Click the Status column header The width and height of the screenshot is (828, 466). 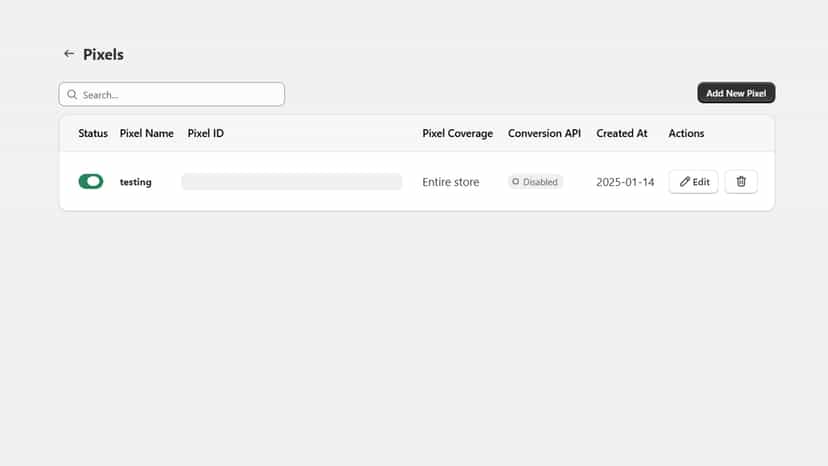[93, 133]
